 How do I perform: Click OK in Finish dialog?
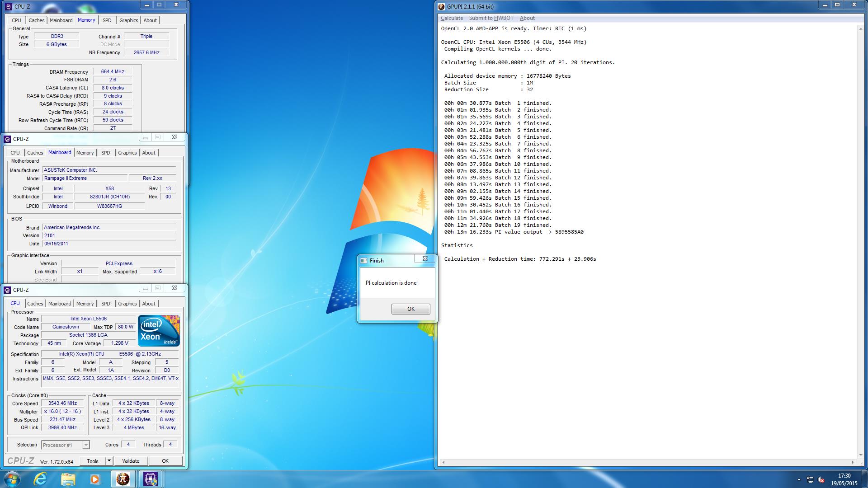tap(410, 309)
